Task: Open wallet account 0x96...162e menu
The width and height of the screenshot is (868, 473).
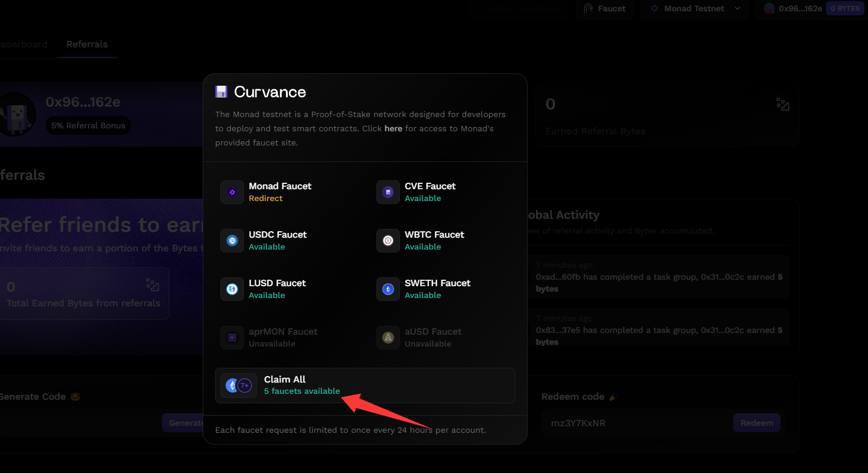Action: [792, 9]
